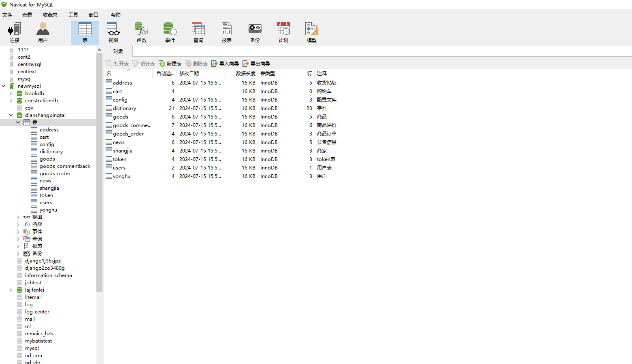Screen dimensions: 632x364
Task: Expand the 报表 reports node in tree
Action: coord(18,246)
